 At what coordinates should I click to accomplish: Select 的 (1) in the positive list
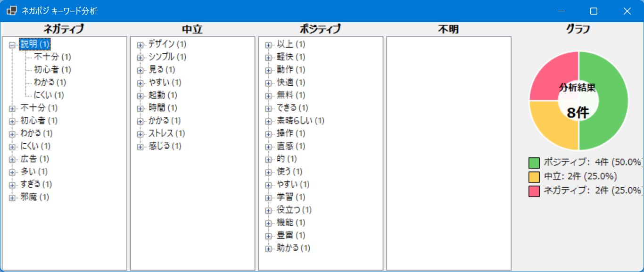(287, 159)
